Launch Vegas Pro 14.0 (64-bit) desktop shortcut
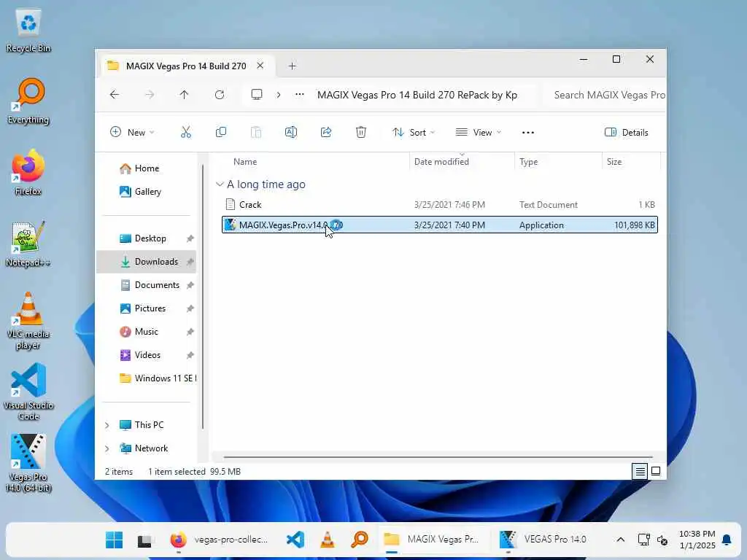747x560 pixels. [x=28, y=463]
